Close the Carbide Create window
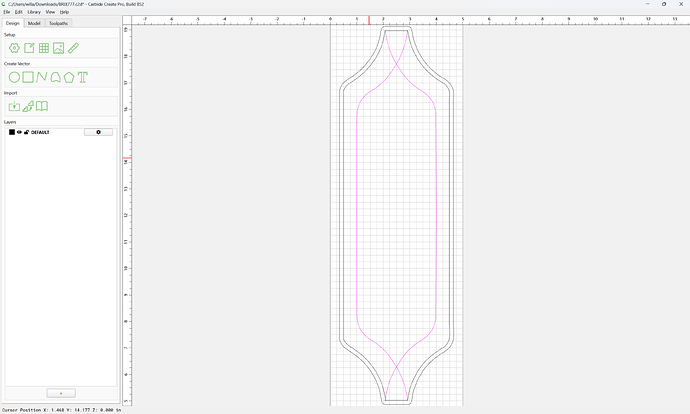The height and width of the screenshot is (414, 690). point(681,4)
